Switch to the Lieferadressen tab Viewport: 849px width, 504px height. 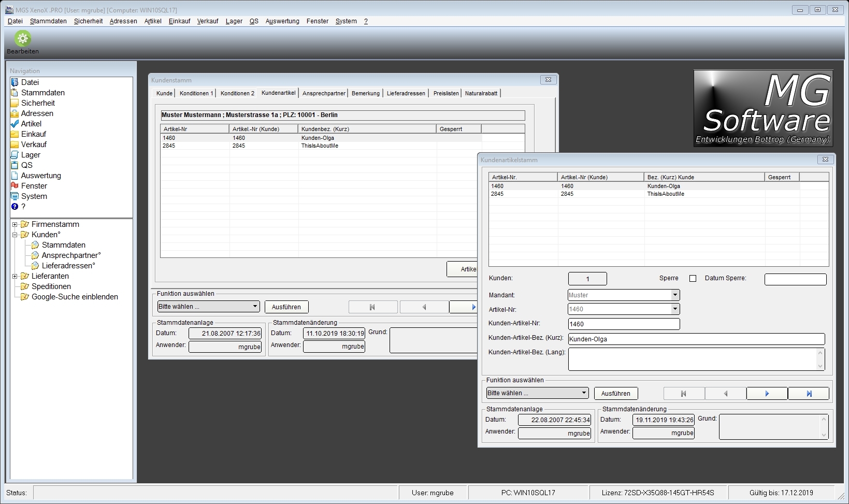pyautogui.click(x=406, y=93)
